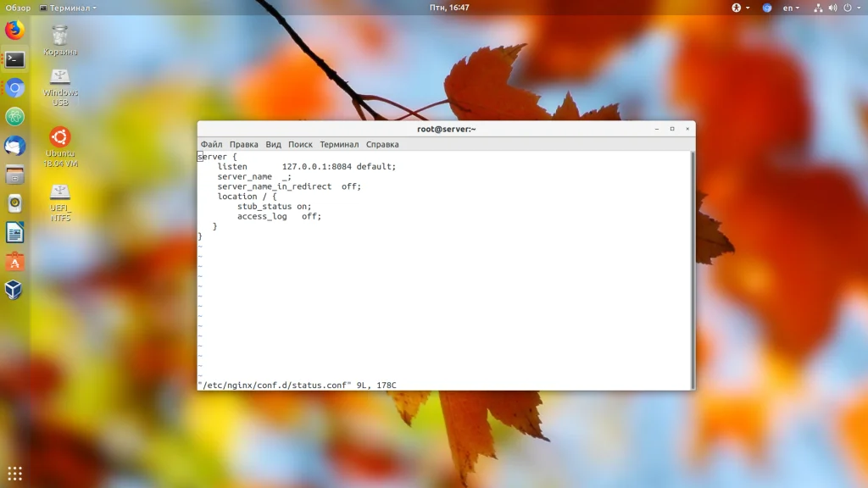Open Atom editor in the dock
The width and height of the screenshot is (868, 488).
tap(14, 117)
